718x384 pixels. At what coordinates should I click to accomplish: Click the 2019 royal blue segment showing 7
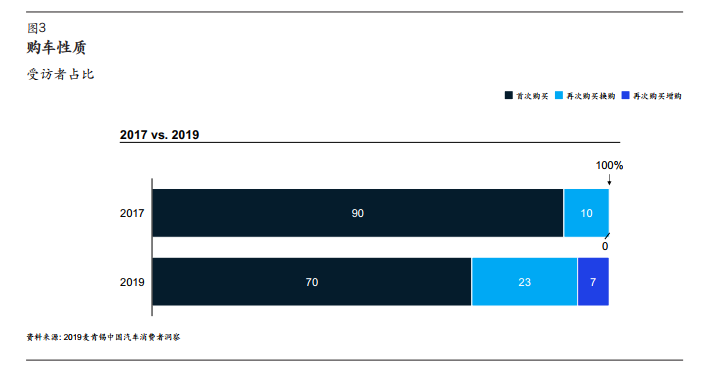(x=593, y=281)
